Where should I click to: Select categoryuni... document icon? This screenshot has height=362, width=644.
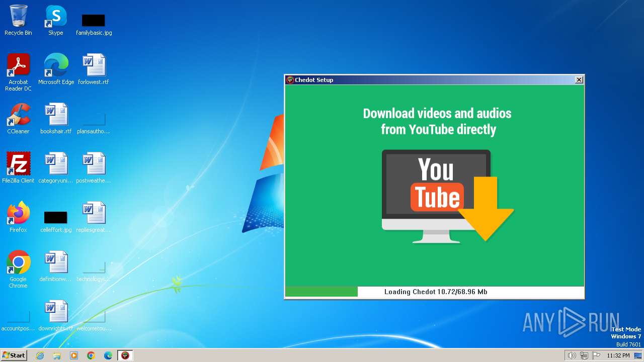(56, 168)
